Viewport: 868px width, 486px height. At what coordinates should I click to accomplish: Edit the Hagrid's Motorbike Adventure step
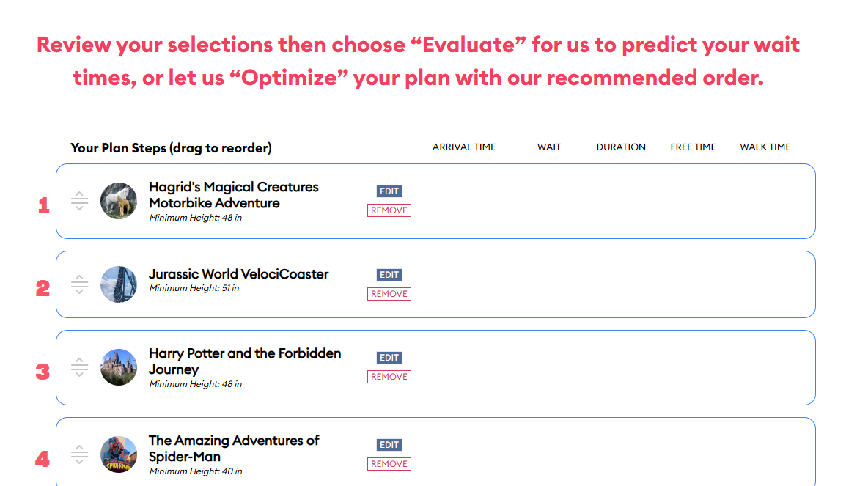[389, 191]
